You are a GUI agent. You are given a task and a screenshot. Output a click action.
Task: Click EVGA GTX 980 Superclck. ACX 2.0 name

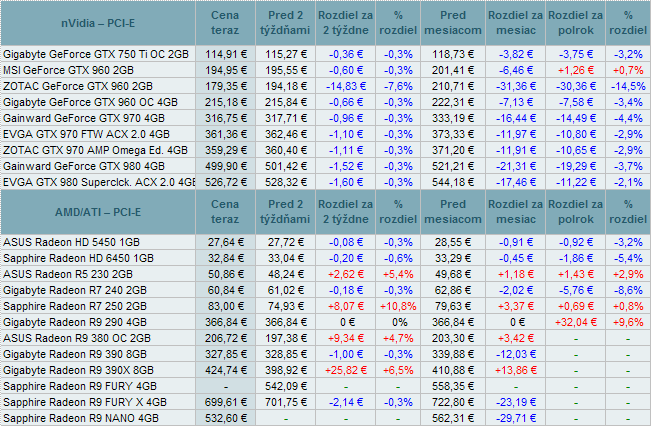point(99,182)
